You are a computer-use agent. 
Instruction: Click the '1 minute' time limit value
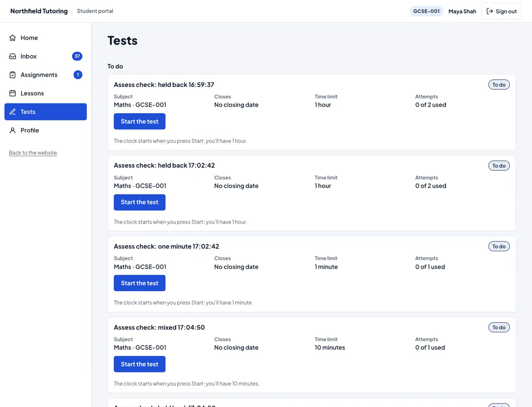326,267
